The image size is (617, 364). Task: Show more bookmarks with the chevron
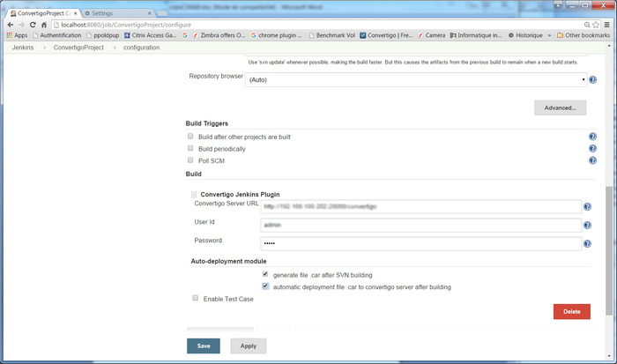click(x=549, y=35)
